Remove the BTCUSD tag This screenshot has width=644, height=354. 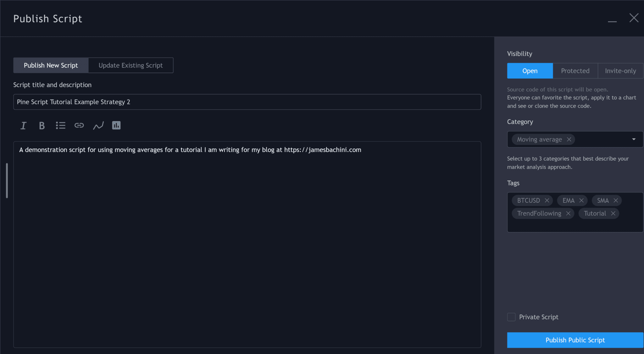(547, 200)
